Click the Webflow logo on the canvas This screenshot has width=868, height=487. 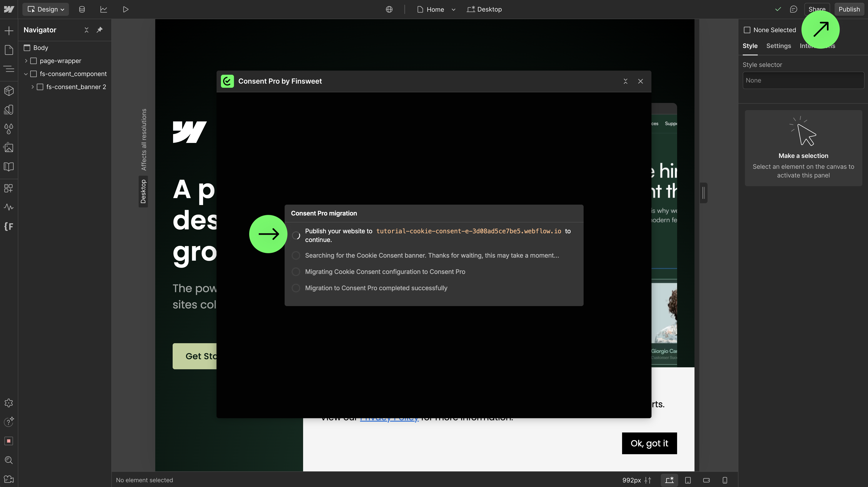[190, 132]
